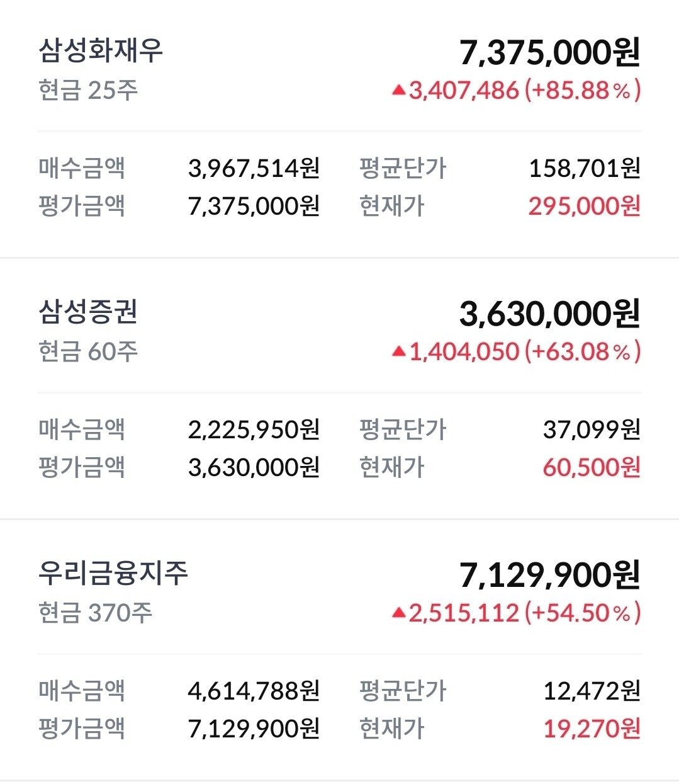Tap purchase amount value 4,614,788원
The width and height of the screenshot is (679, 784).
(x=254, y=691)
